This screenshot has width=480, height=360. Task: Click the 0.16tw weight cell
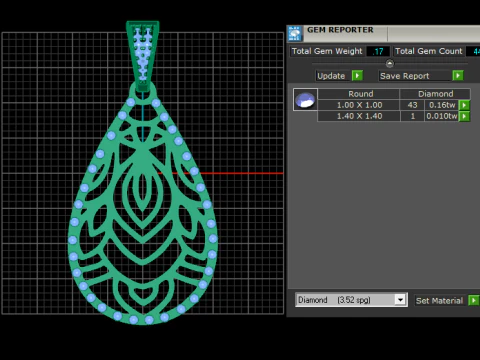442,105
